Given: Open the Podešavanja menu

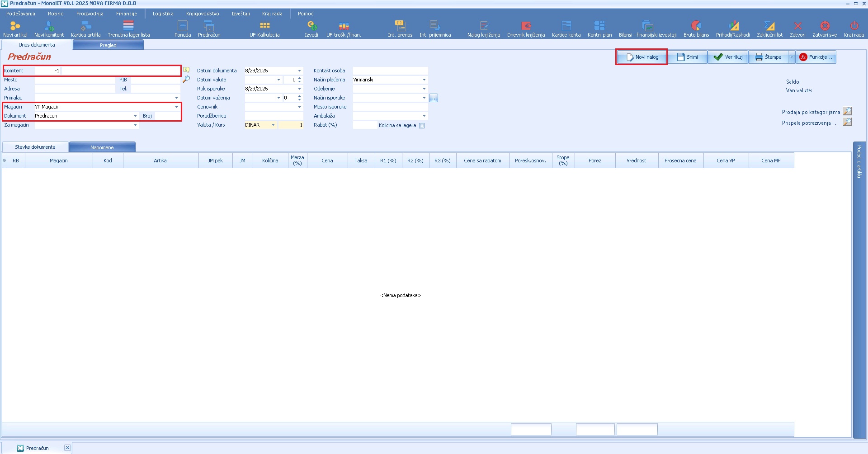Looking at the screenshot, I should click(21, 14).
